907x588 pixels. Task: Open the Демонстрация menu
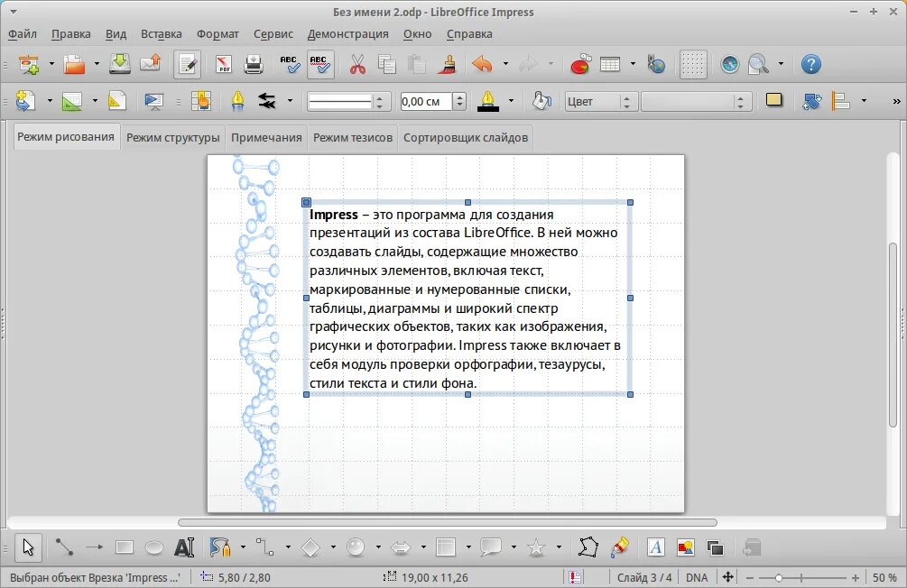pyautogui.click(x=347, y=34)
